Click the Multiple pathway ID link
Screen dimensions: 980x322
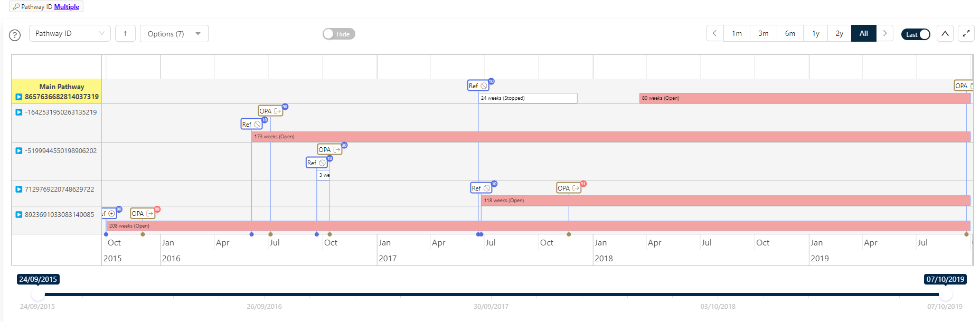click(x=67, y=7)
